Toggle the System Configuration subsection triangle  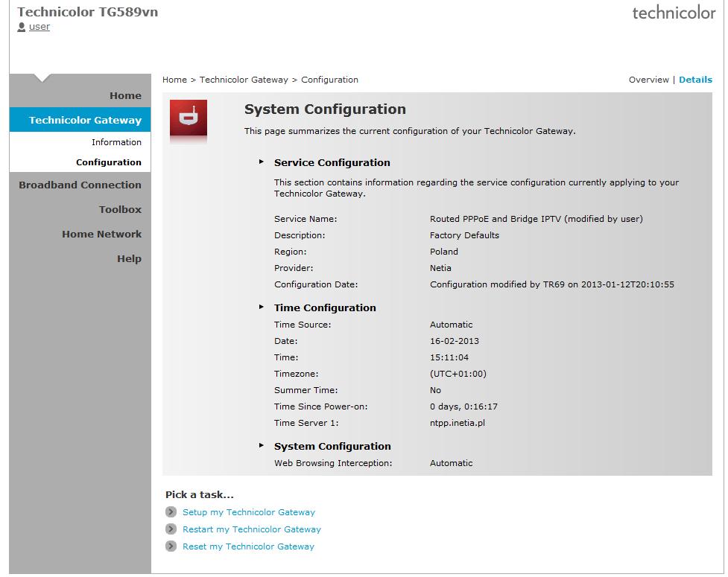(x=262, y=446)
